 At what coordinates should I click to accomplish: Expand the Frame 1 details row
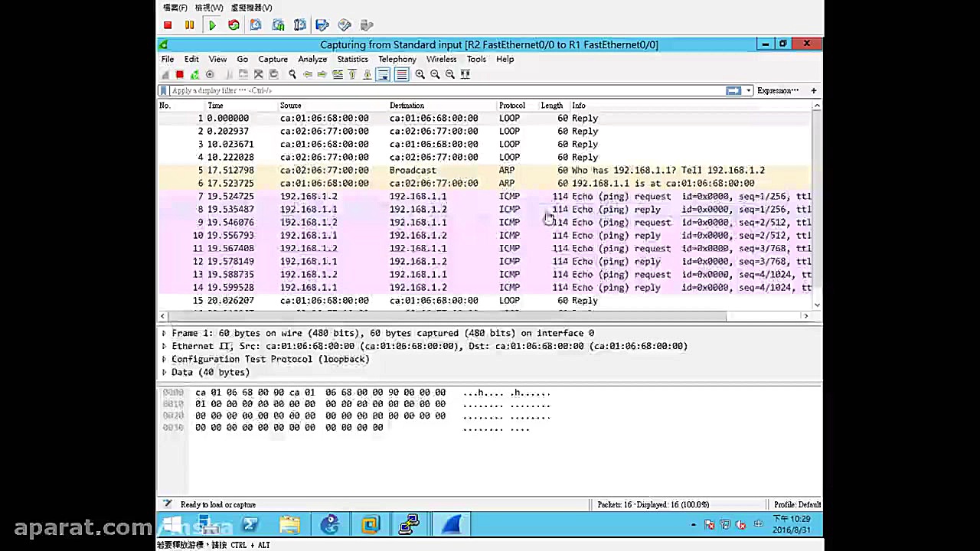point(164,333)
